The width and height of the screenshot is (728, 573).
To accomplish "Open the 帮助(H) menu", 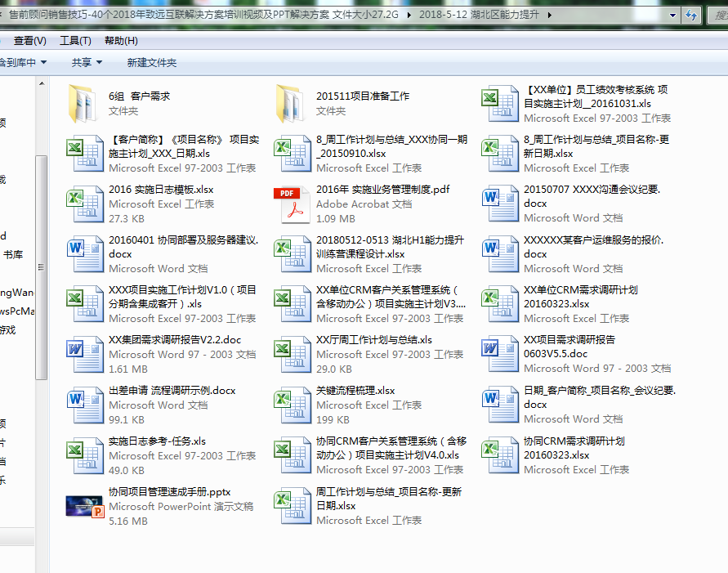I will pos(121,41).
